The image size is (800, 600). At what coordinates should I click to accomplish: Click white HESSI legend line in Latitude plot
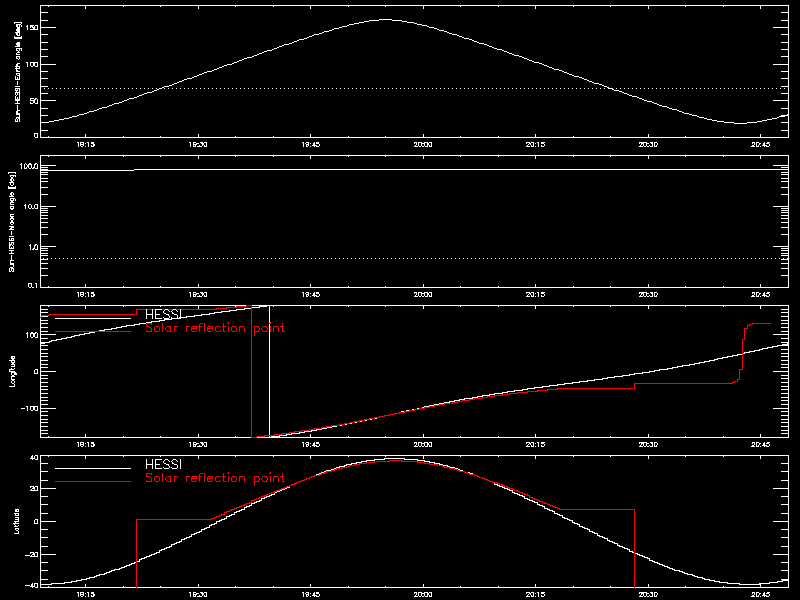[93, 468]
